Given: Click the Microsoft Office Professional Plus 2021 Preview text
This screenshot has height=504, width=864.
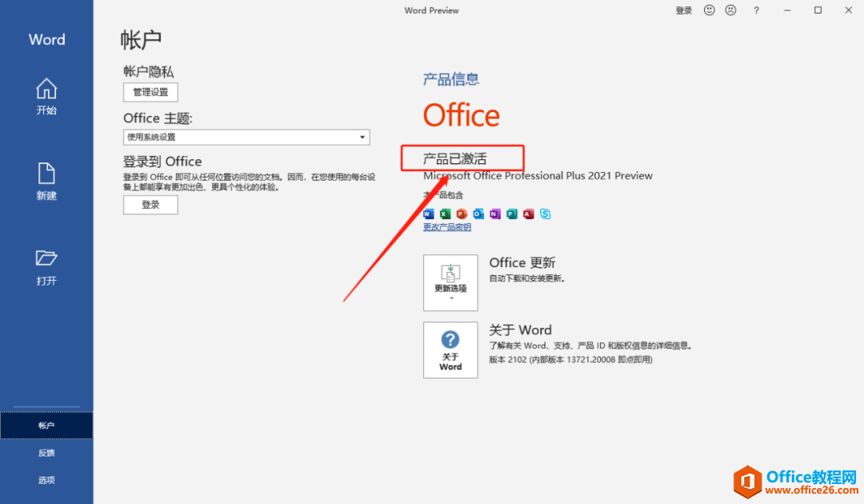Looking at the screenshot, I should pos(538,176).
